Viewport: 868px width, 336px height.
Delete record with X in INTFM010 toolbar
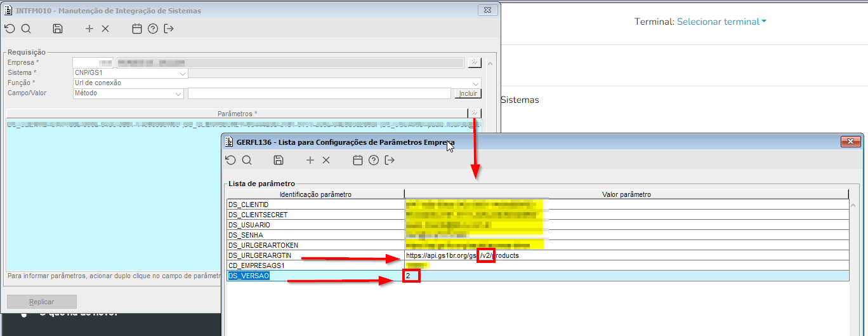[x=105, y=29]
